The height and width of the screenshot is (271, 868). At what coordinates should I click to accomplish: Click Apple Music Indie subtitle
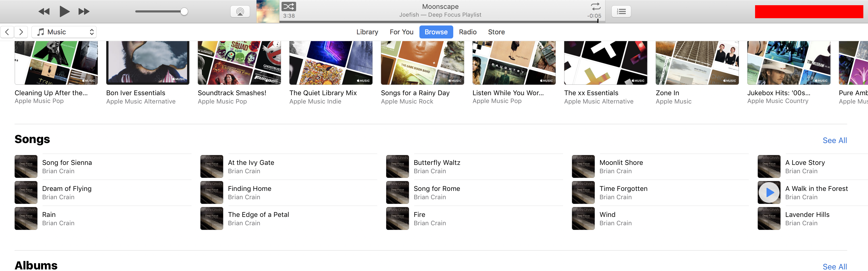(315, 101)
